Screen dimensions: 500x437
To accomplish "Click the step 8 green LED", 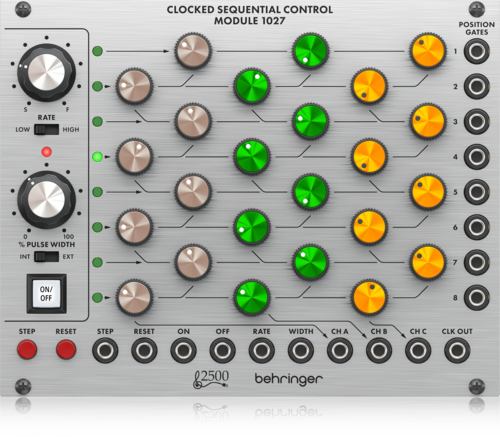I will click(x=97, y=297).
